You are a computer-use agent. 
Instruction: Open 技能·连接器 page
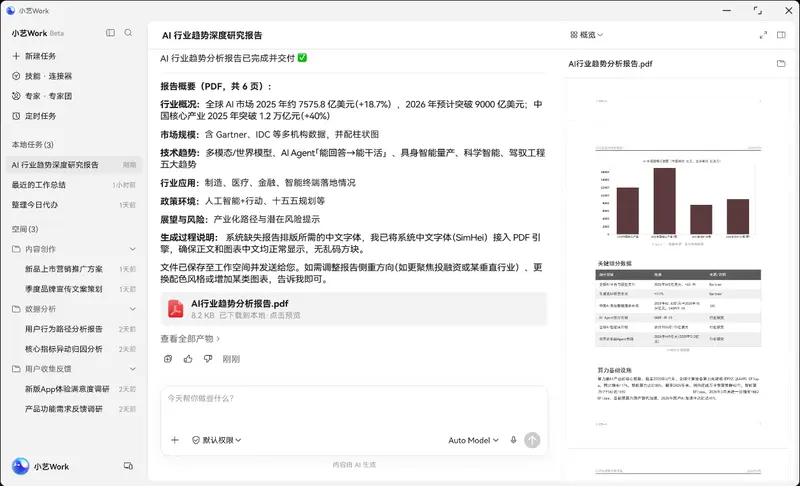coord(42,76)
